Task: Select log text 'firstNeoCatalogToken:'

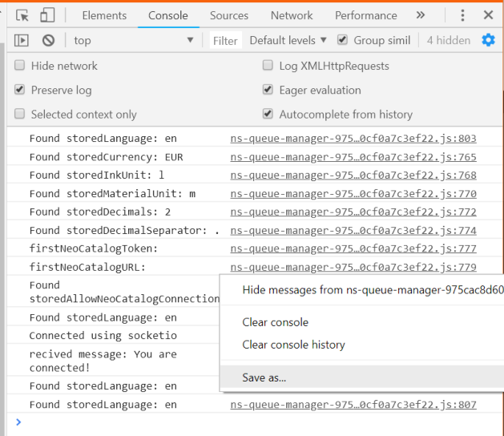Action: pyautogui.click(x=94, y=248)
